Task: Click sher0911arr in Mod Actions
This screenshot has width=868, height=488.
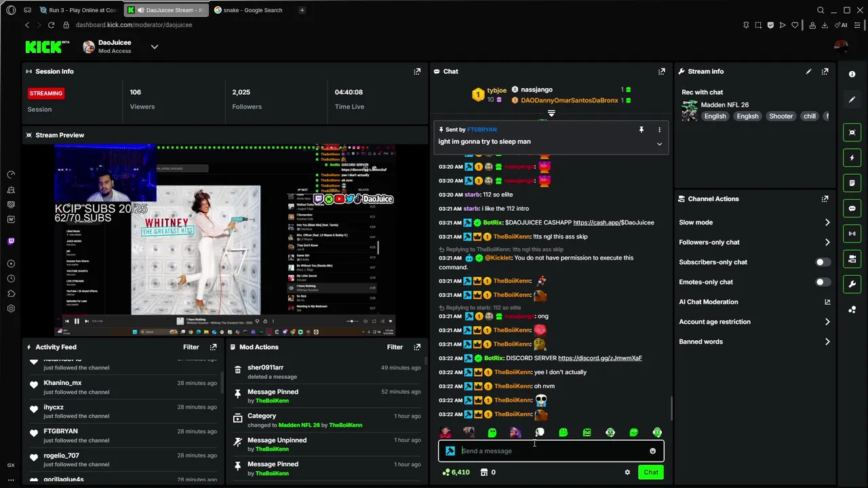Action: [x=265, y=367]
